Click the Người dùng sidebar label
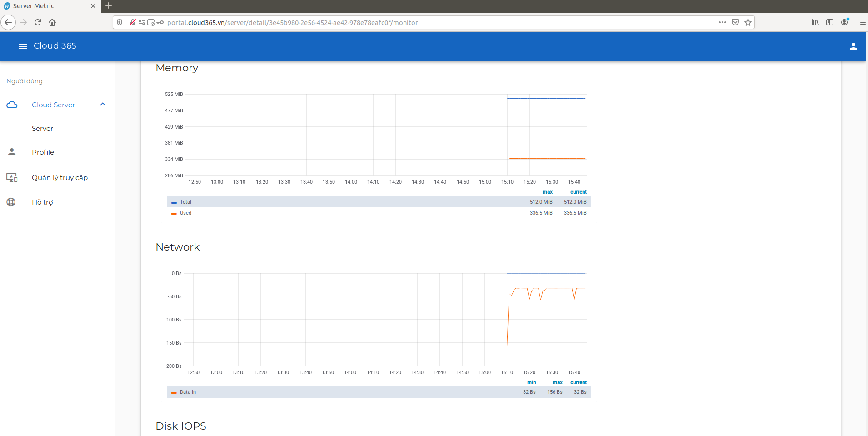The height and width of the screenshot is (436, 868). tap(25, 81)
